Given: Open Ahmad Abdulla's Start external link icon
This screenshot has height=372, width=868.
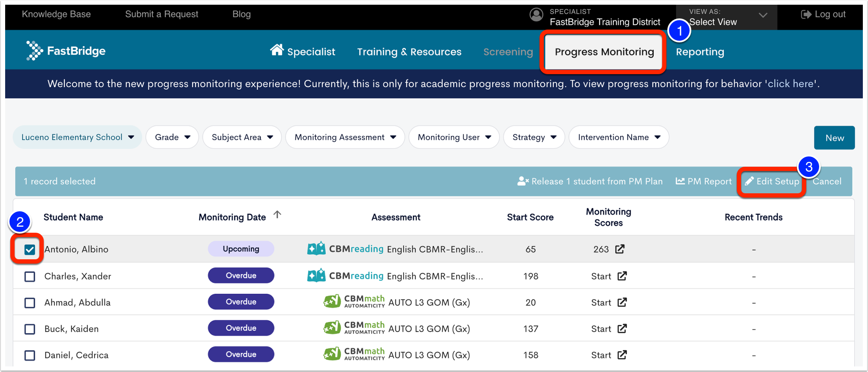Looking at the screenshot, I should [622, 303].
